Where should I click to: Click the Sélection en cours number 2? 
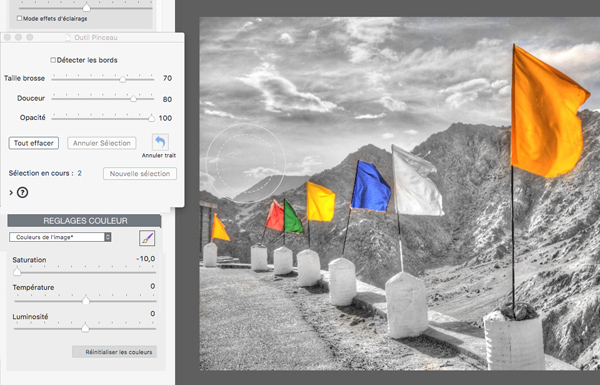click(x=80, y=173)
